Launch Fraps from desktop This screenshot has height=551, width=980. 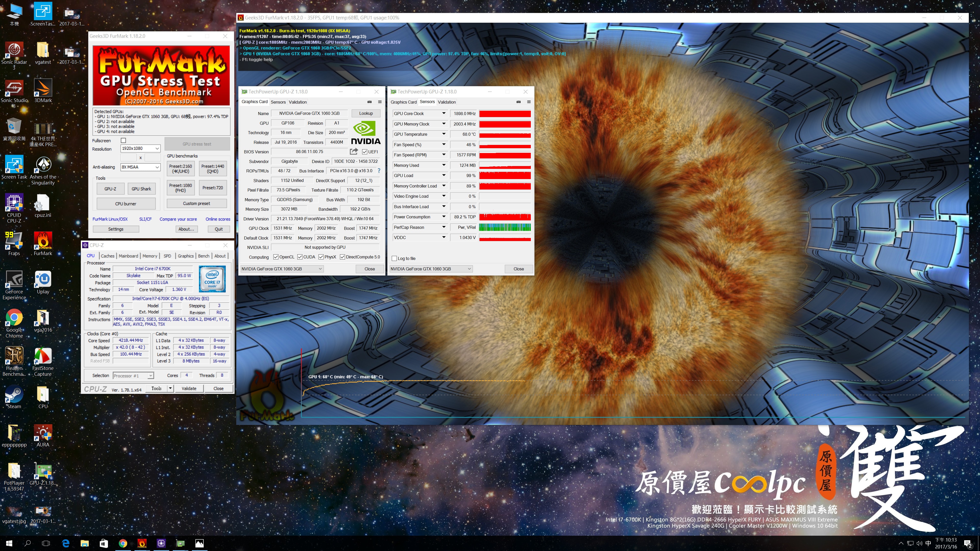(x=14, y=244)
